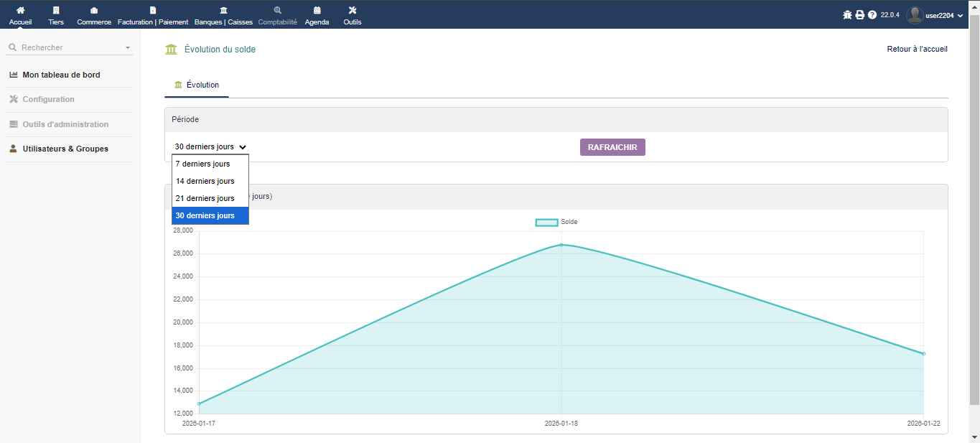This screenshot has height=443, width=980.
Task: Pick 21 derniers jours period
Action: (x=205, y=198)
